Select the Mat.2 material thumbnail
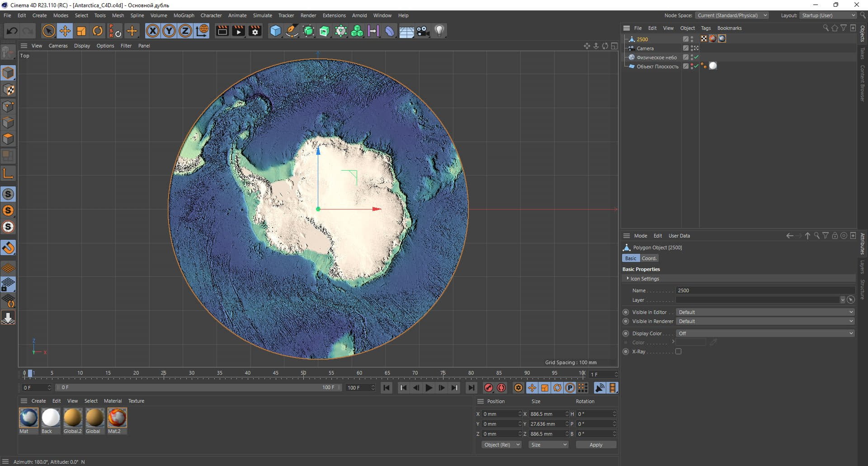This screenshot has height=466, width=868. click(117, 418)
